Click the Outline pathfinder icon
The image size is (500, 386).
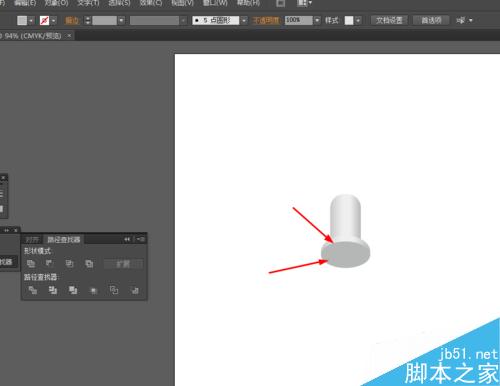[114, 290]
